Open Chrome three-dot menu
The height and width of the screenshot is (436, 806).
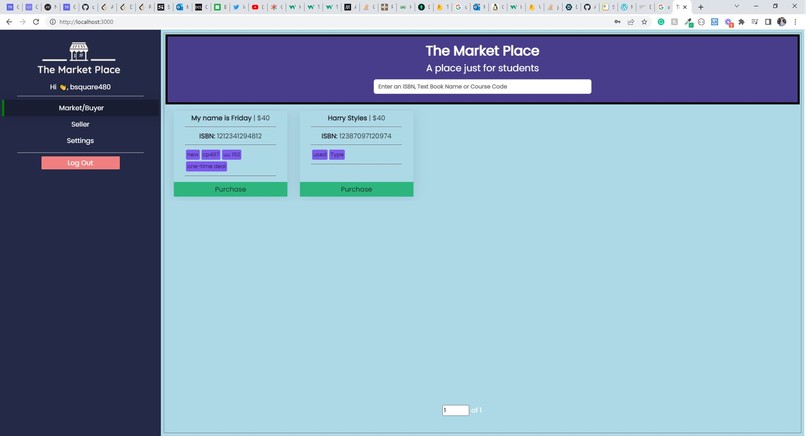coord(795,22)
